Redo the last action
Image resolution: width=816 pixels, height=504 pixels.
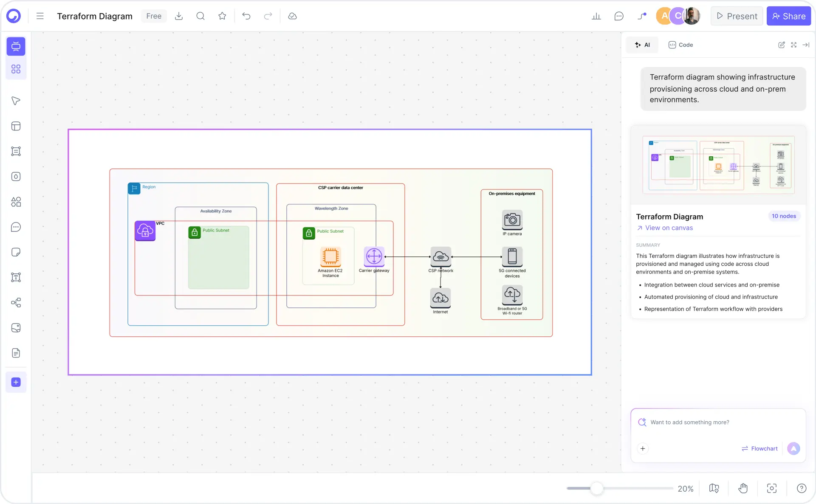pyautogui.click(x=268, y=16)
